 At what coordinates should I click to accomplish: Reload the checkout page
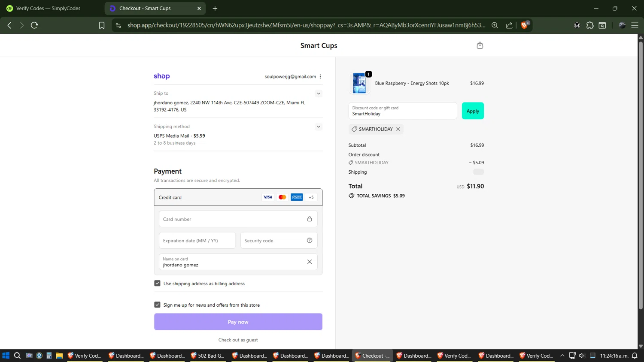tap(34, 25)
